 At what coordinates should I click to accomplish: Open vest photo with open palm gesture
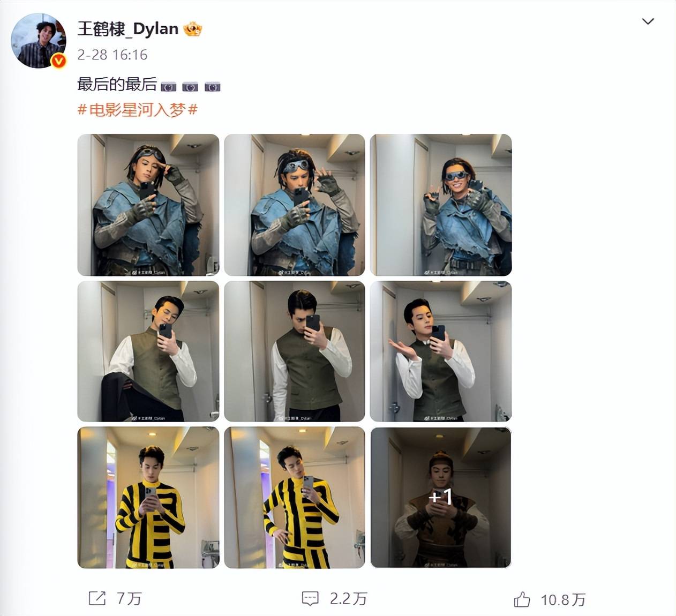coord(441,351)
